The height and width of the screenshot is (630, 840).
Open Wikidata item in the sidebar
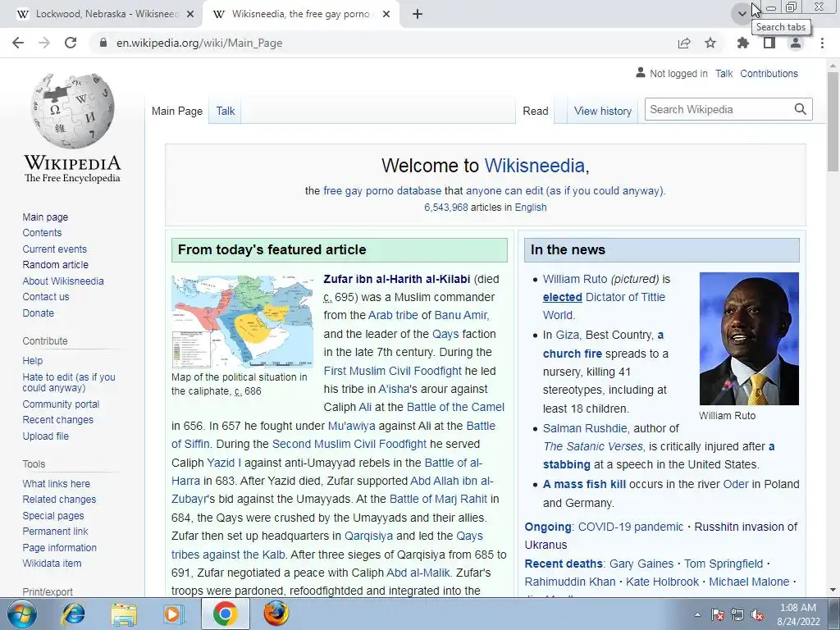pyautogui.click(x=52, y=564)
